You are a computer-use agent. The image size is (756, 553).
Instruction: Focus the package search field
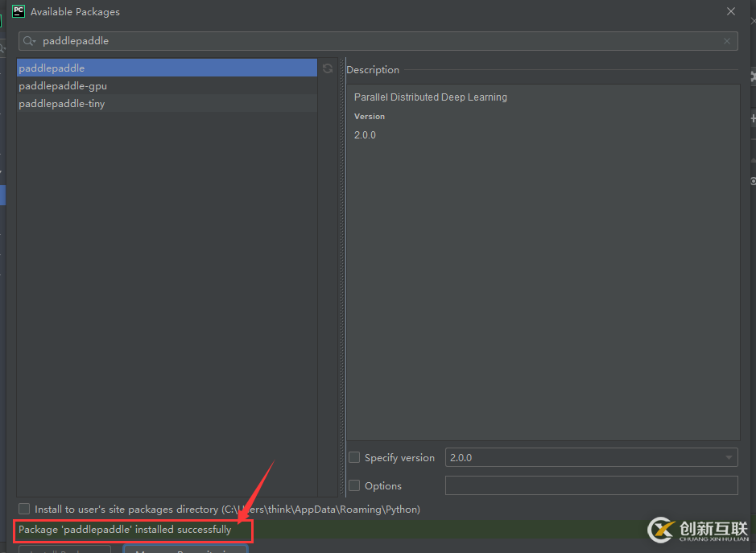378,41
